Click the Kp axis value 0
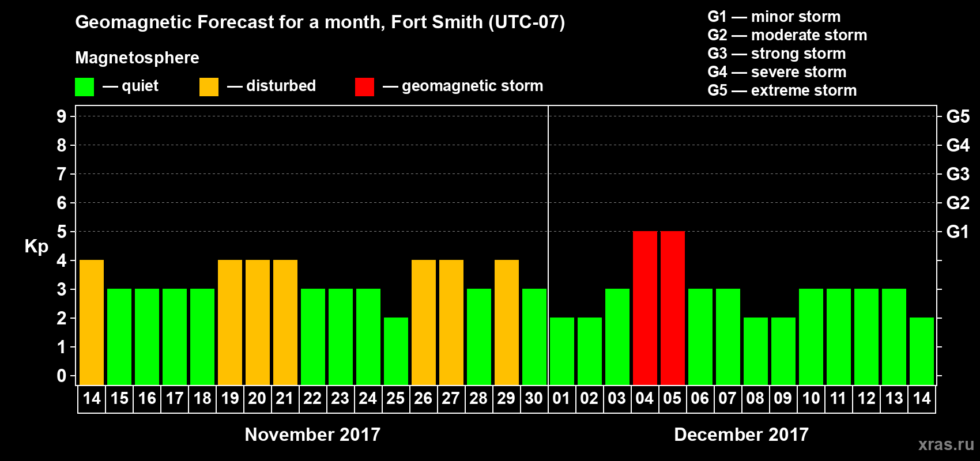The image size is (980, 461). point(62,376)
